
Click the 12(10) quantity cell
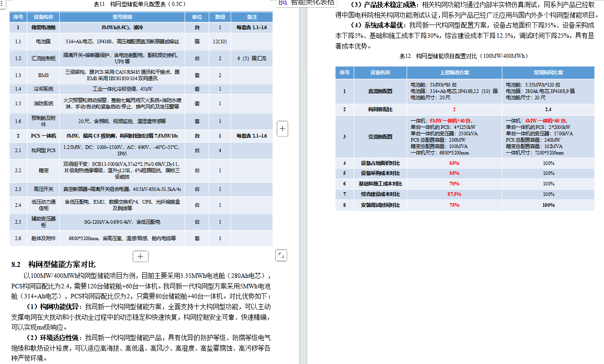coord(220,41)
